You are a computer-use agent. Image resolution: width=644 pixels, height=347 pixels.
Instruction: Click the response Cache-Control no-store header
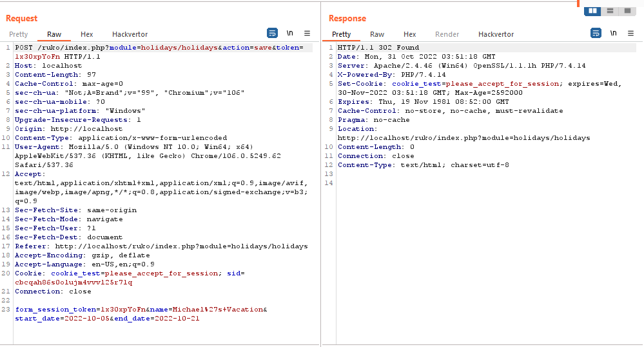coord(451,110)
